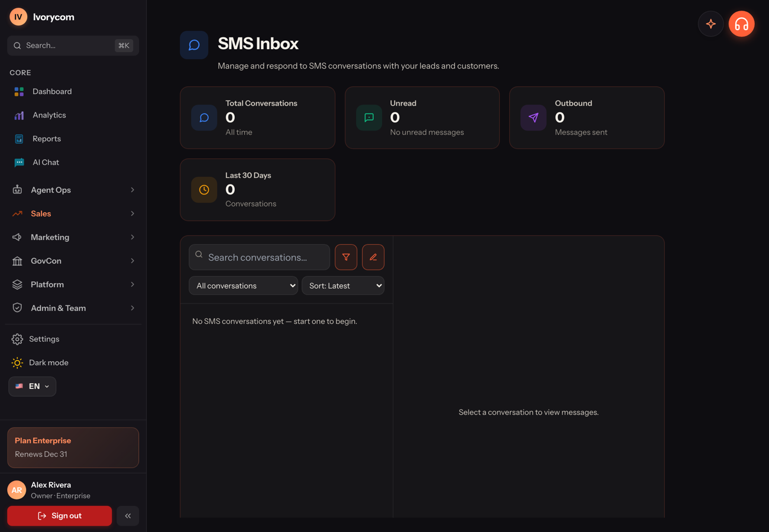769x532 pixels.
Task: Expand the Agent Ops section
Action: 73,190
